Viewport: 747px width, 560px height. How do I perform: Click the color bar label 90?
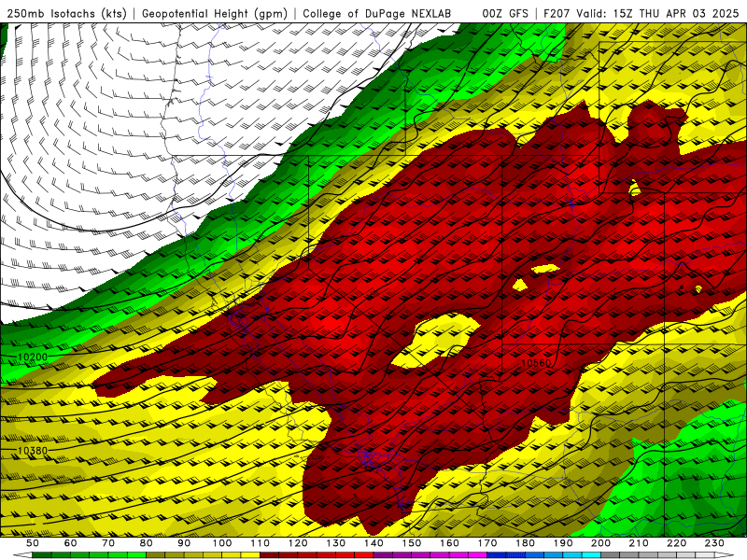click(184, 543)
